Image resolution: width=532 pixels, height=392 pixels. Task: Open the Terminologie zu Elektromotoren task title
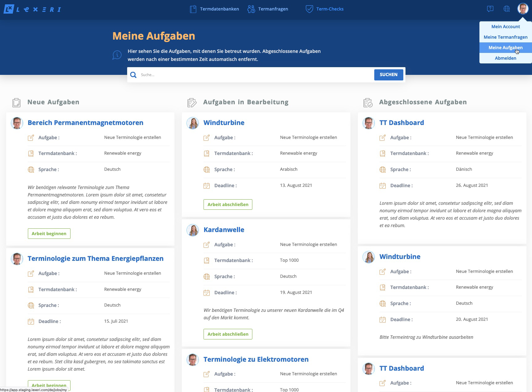[256, 359]
